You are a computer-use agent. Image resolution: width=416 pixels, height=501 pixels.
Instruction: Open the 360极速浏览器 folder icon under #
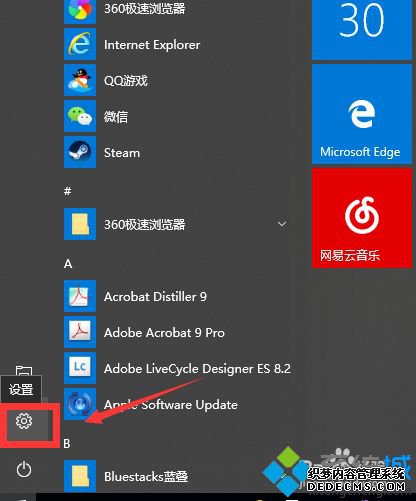(x=80, y=224)
